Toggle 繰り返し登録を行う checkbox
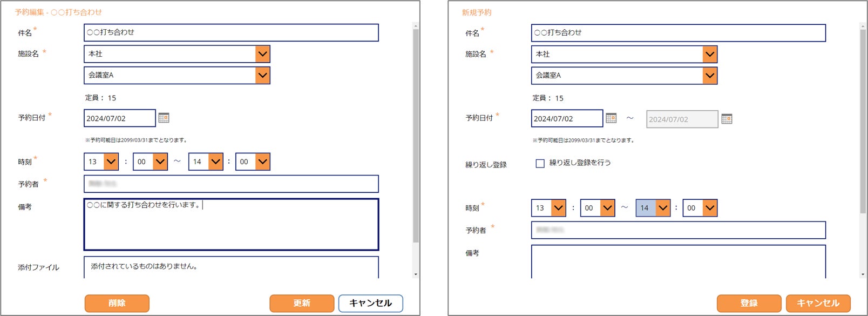This screenshot has height=316, width=868. 540,163
